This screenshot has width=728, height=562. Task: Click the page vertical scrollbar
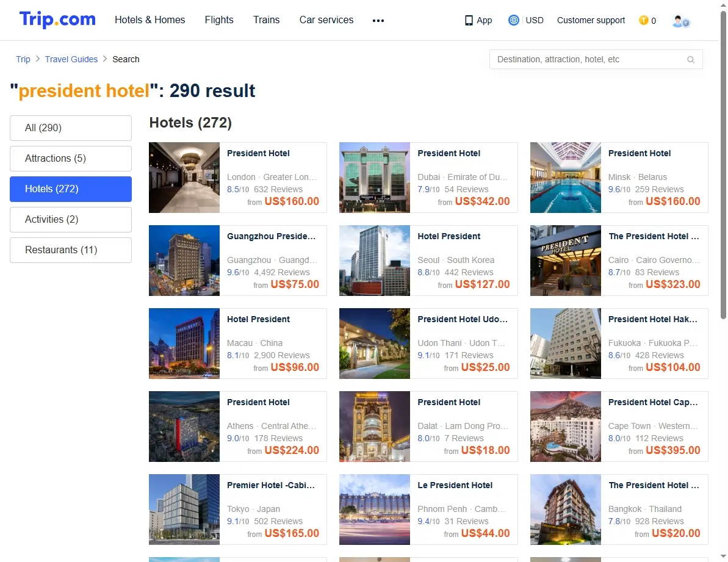point(723,165)
